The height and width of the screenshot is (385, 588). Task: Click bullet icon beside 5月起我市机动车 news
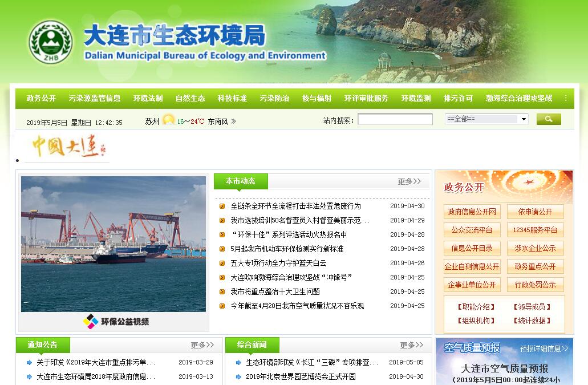(222, 249)
